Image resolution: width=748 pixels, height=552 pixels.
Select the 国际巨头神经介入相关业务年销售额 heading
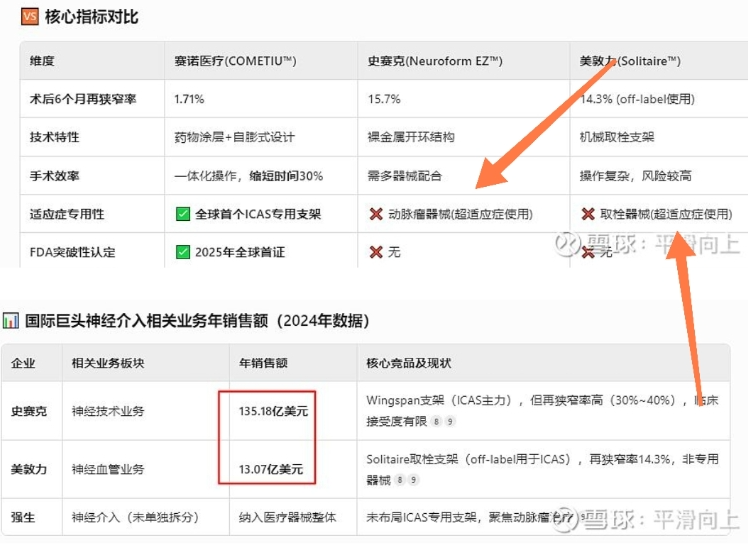click(x=197, y=321)
